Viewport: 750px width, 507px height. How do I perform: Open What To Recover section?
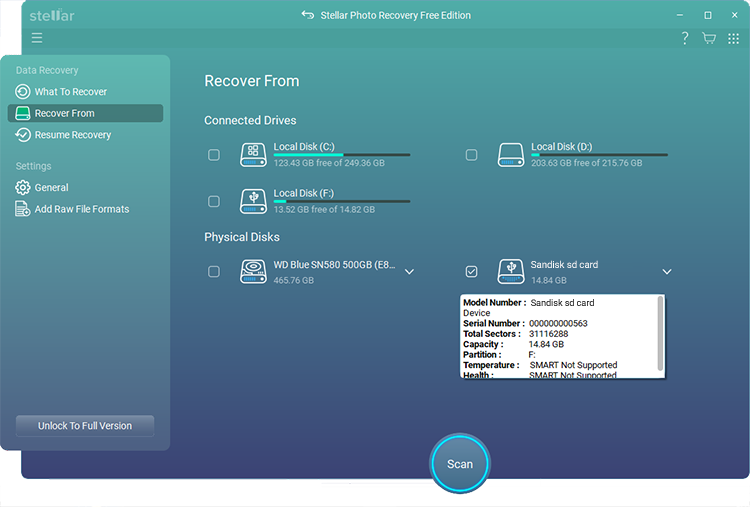[x=85, y=91]
